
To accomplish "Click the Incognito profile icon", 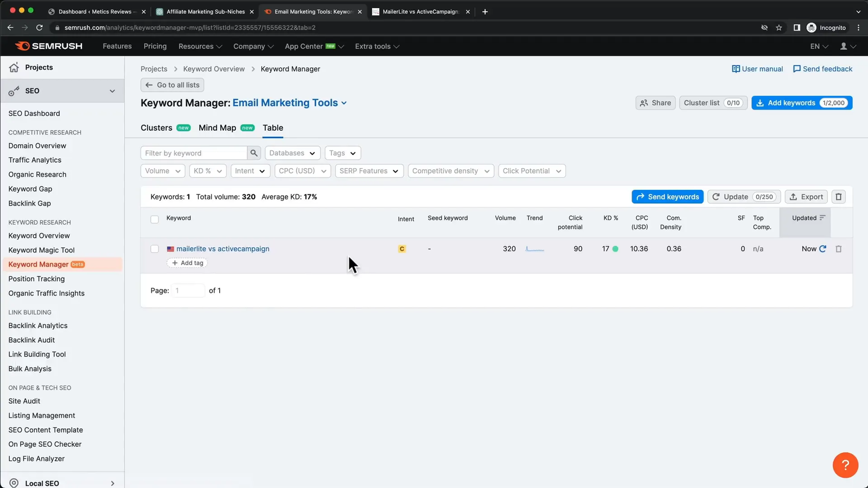I will (812, 28).
